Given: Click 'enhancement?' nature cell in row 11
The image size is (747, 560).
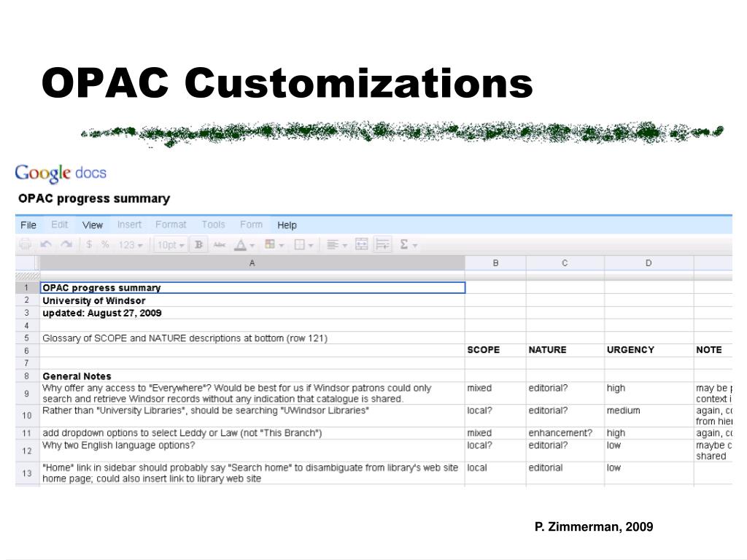Looking at the screenshot, I should pyautogui.click(x=565, y=433).
